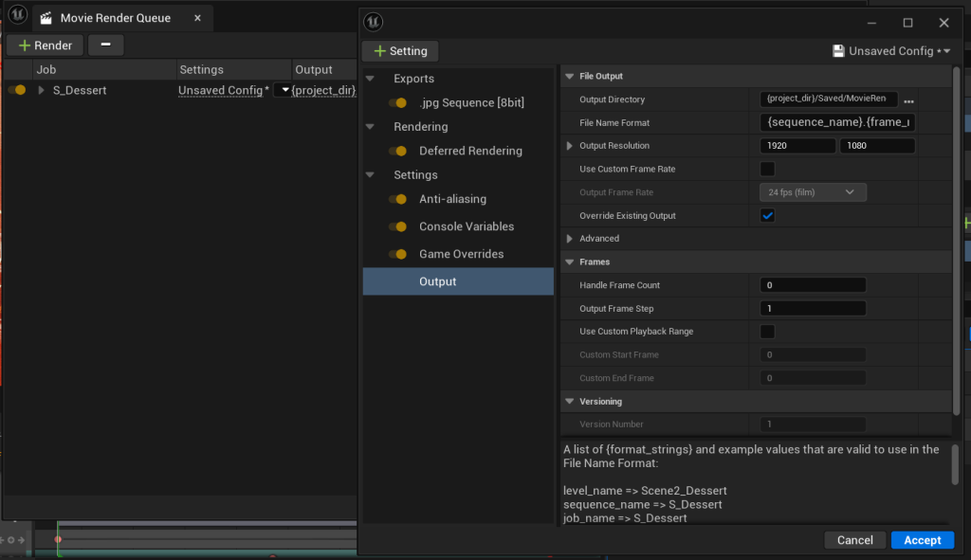Viewport: 971px width, 560px height.
Task: Select Console Variables settings item
Action: [467, 226]
